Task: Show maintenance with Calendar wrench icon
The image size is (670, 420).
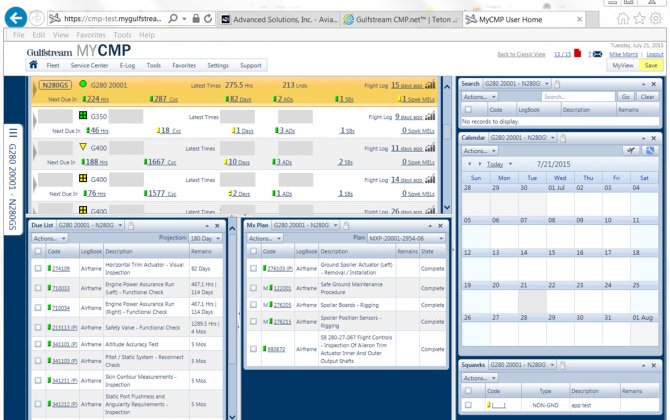Action: click(x=650, y=150)
